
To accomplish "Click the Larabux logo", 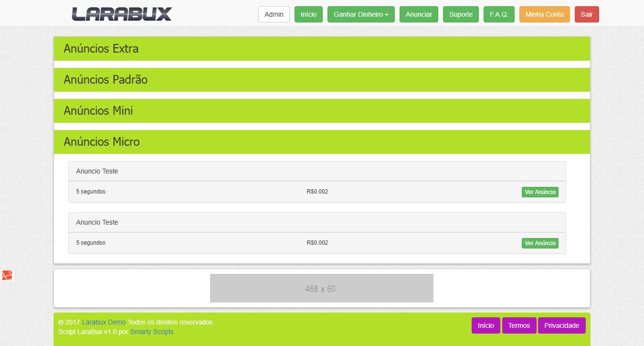I will click(x=122, y=14).
